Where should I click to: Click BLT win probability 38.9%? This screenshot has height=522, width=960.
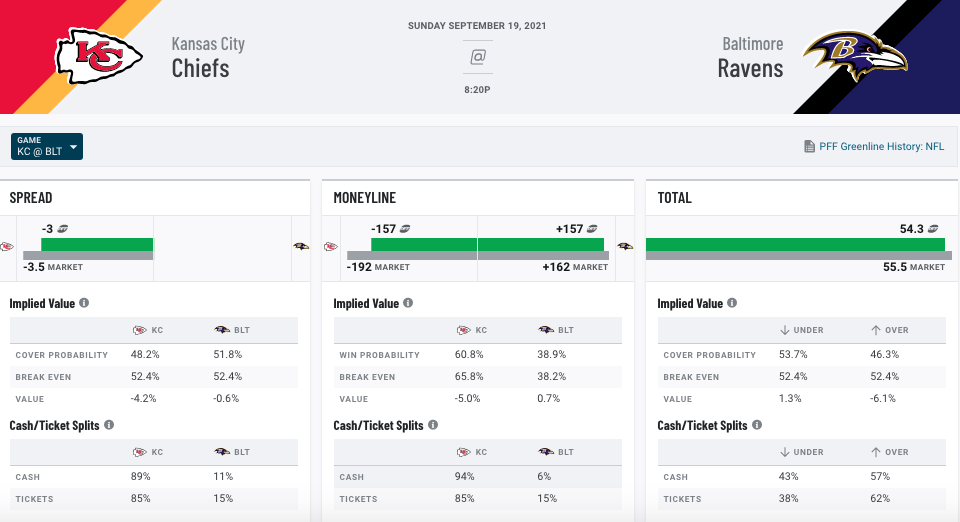pyautogui.click(x=552, y=354)
